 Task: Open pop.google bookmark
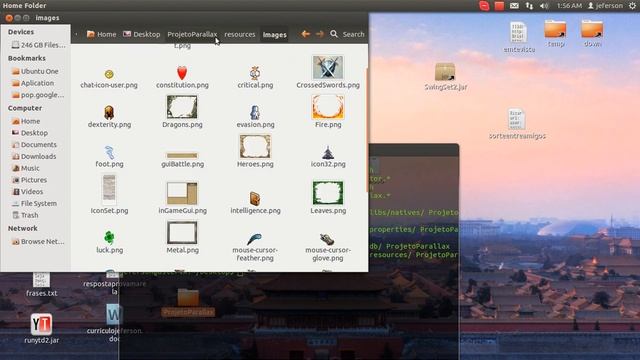[x=38, y=95]
